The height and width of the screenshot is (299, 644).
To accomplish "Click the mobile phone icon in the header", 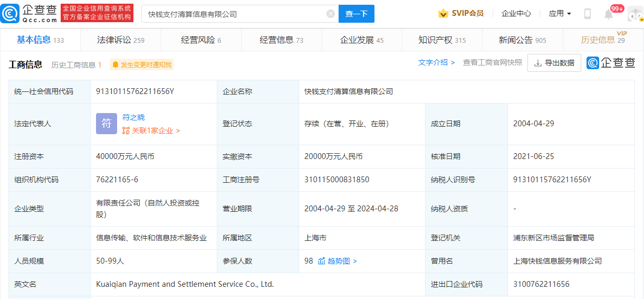I will coord(588,14).
